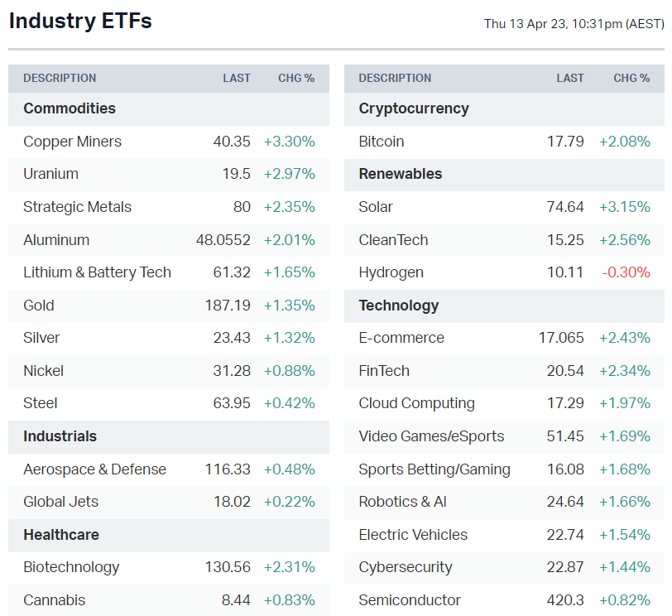Click Gold's 187.19 last price
Image resolution: width=672 pixels, height=616 pixels.
click(x=228, y=306)
